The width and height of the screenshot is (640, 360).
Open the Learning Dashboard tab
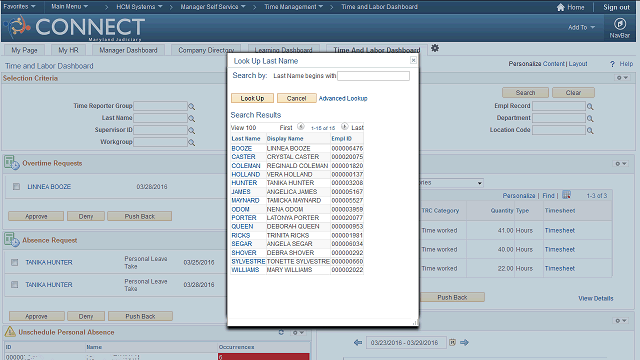pyautogui.click(x=283, y=50)
